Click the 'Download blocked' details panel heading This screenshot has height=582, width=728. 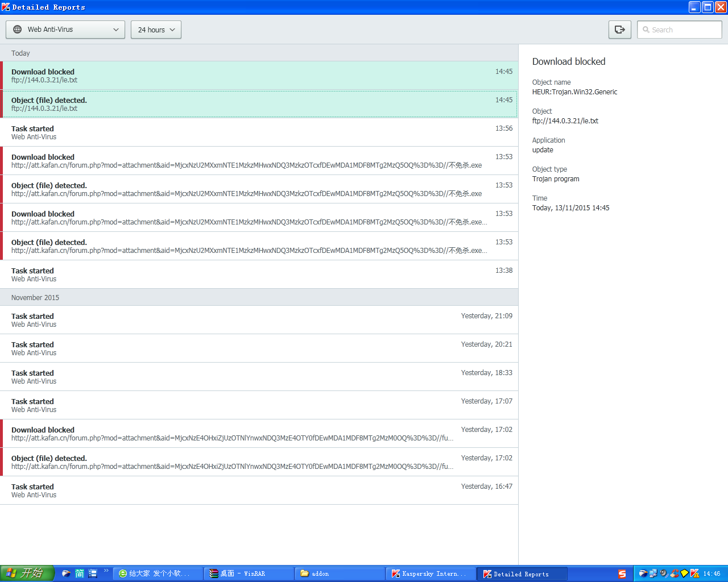(x=569, y=61)
